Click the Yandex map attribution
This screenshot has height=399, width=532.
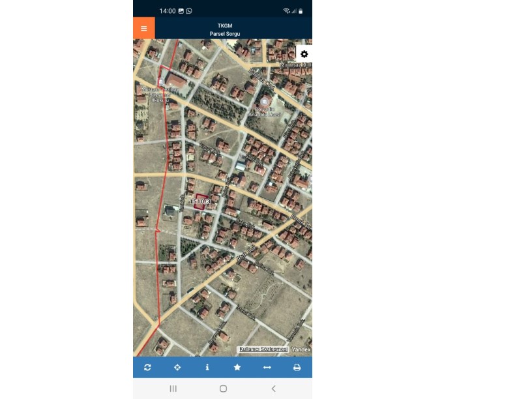(301, 349)
